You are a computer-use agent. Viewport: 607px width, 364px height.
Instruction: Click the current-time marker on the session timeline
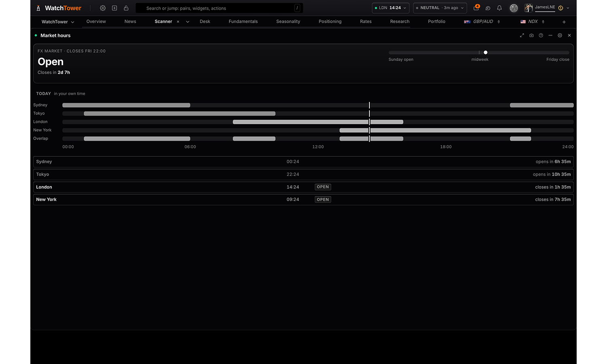[x=369, y=122]
